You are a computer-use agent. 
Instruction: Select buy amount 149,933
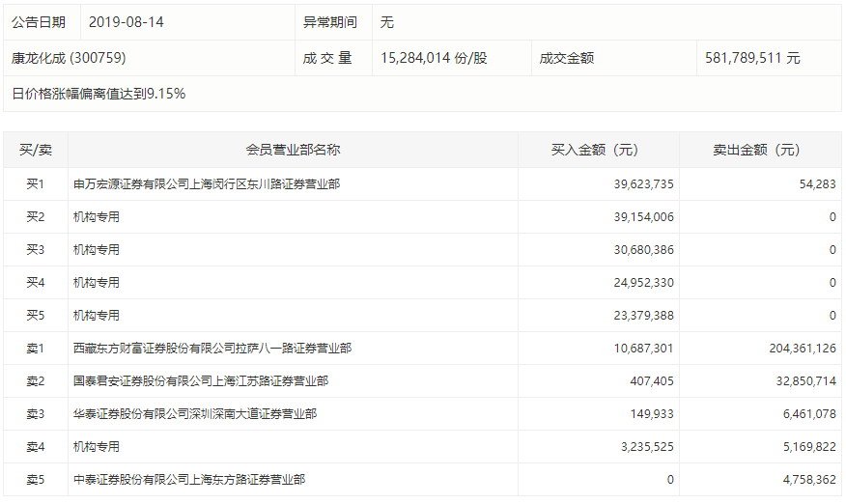652,414
